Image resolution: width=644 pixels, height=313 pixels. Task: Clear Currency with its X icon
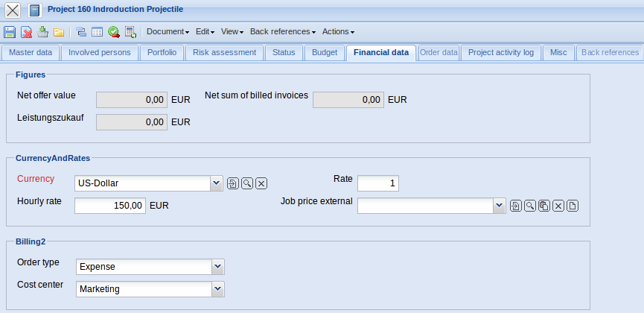[261, 183]
